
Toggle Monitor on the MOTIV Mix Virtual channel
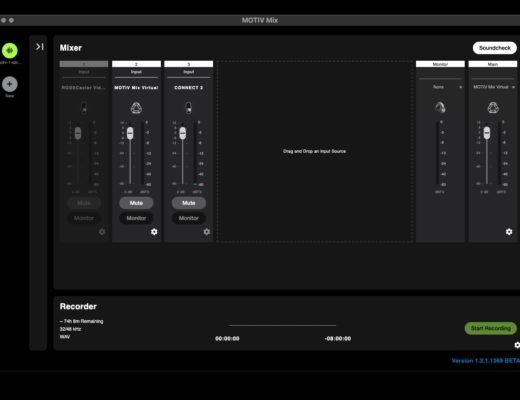click(136, 218)
